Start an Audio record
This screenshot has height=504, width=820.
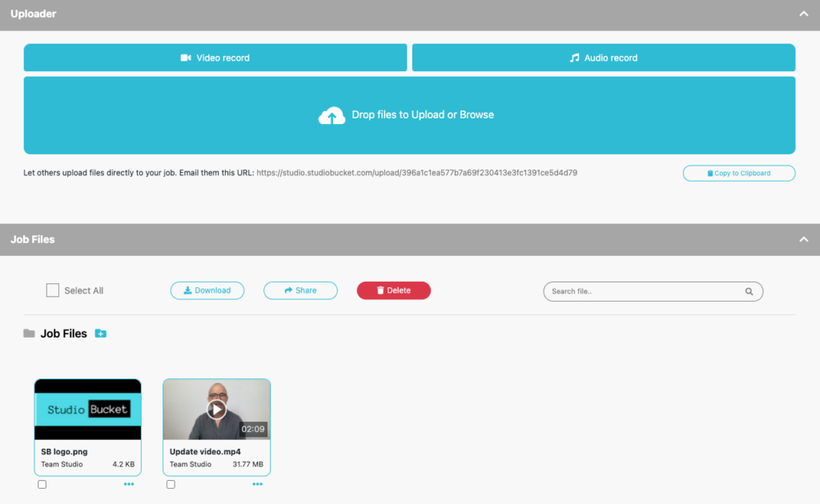pos(604,58)
